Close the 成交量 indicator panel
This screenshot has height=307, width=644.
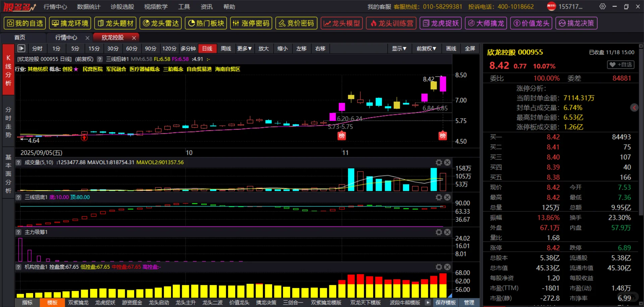447,163
